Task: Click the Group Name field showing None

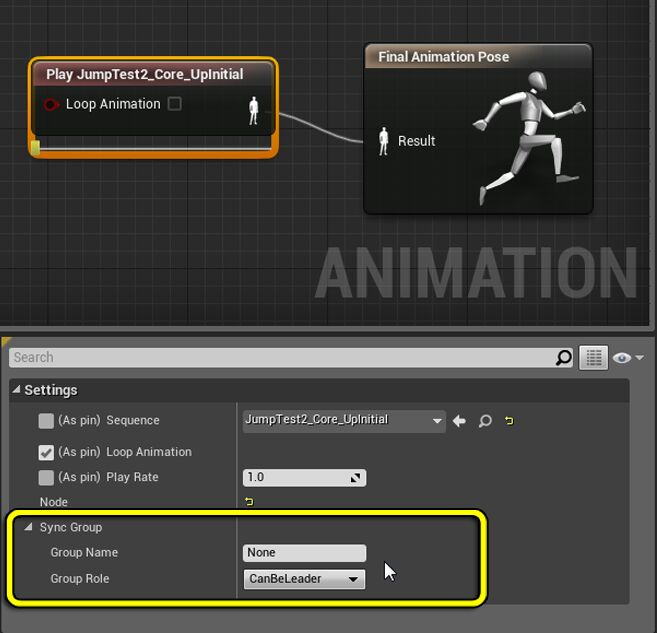Action: coord(304,553)
